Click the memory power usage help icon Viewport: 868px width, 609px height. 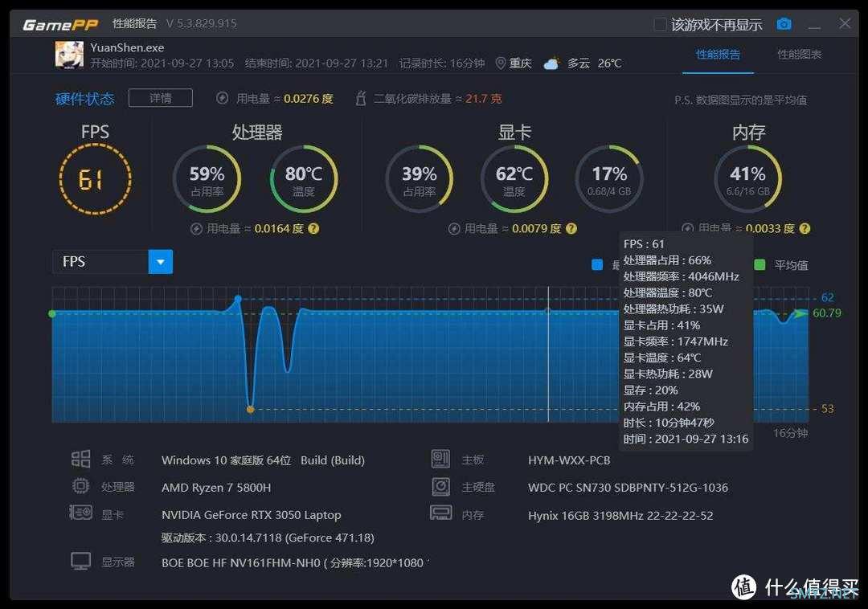[805, 228]
